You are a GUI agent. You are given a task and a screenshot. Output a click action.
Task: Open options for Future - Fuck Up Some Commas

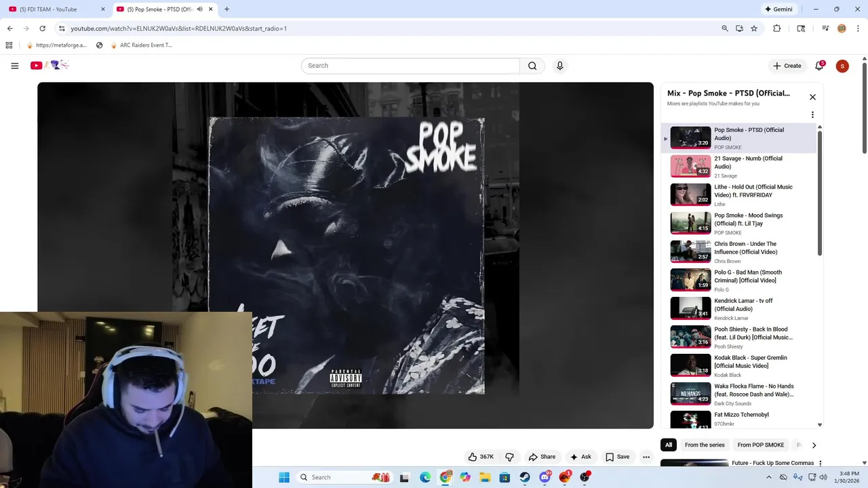(x=820, y=464)
